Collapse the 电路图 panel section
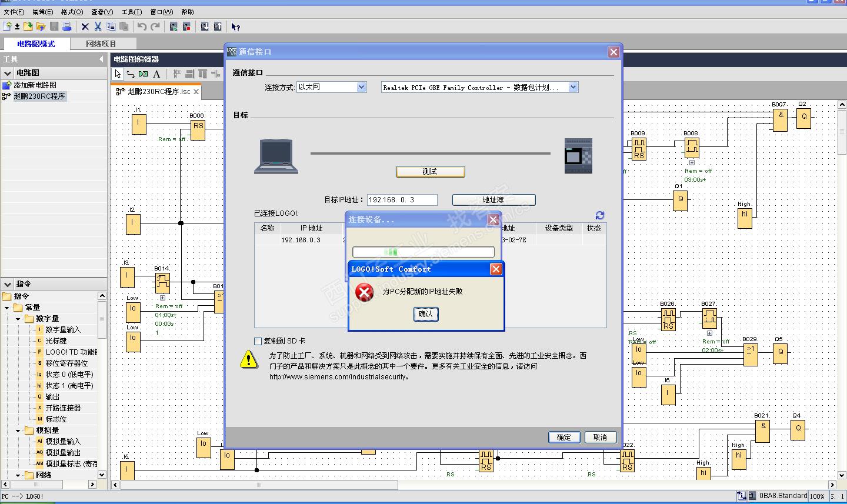Image resolution: width=847 pixels, height=504 pixels. (x=8, y=73)
